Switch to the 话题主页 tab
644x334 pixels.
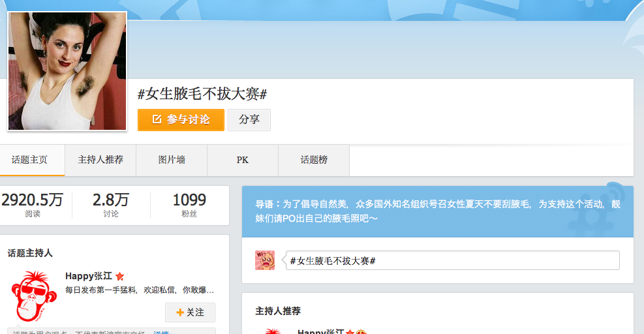(30, 160)
